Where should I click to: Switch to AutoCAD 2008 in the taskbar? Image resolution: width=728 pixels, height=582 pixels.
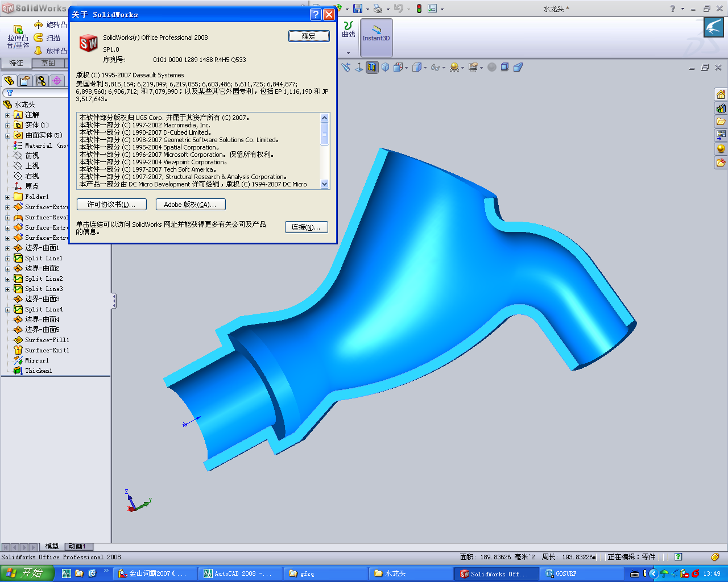242,573
